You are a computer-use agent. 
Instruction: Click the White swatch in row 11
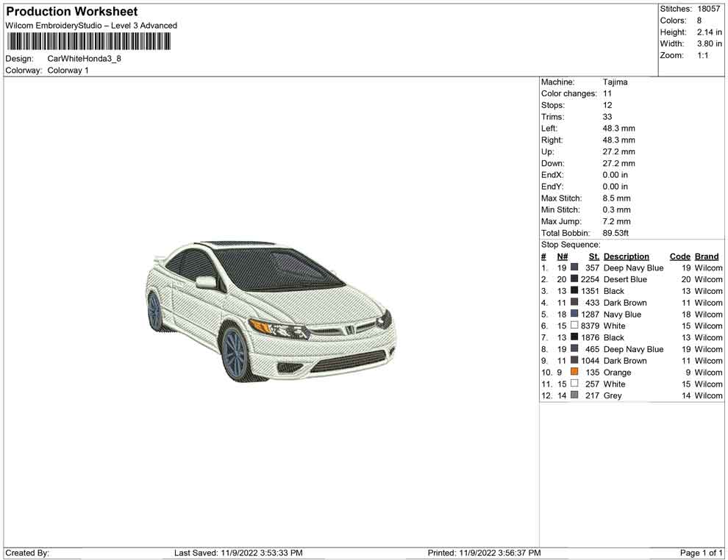[574, 383]
